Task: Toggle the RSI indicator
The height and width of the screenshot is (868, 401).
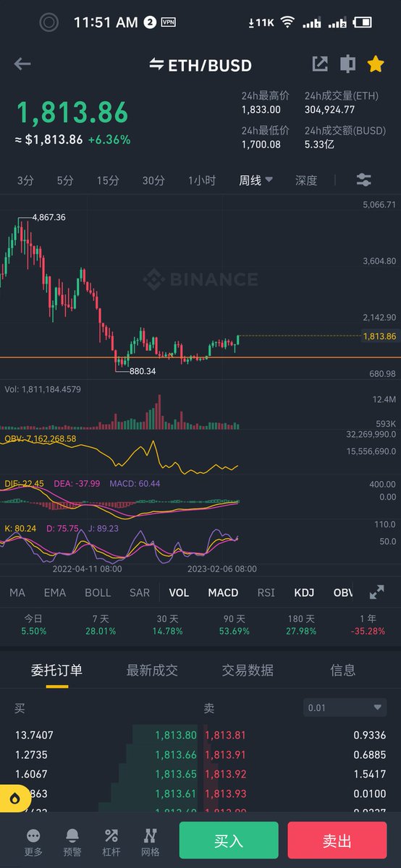Action: 266,592
